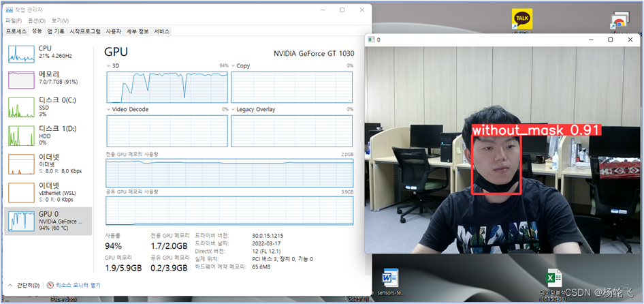Switch to the 서비스 tab
The height and width of the screenshot is (304, 644).
pyautogui.click(x=161, y=31)
